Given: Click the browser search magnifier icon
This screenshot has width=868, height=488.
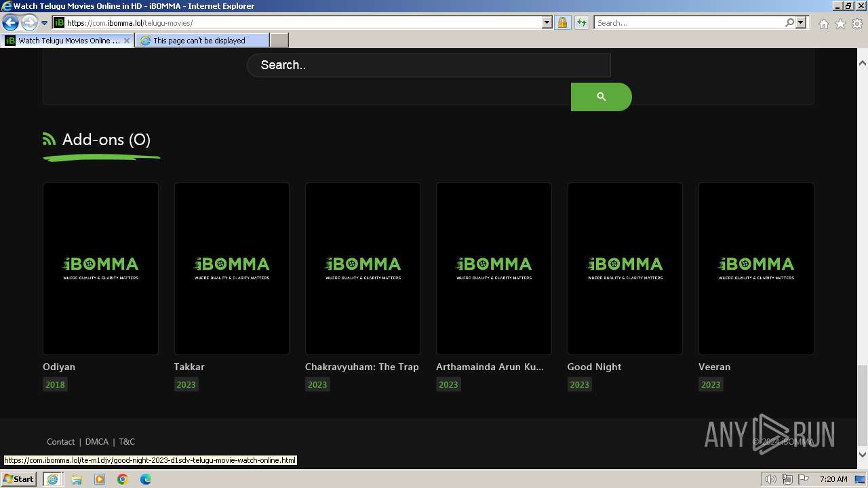Looking at the screenshot, I should [x=789, y=23].
